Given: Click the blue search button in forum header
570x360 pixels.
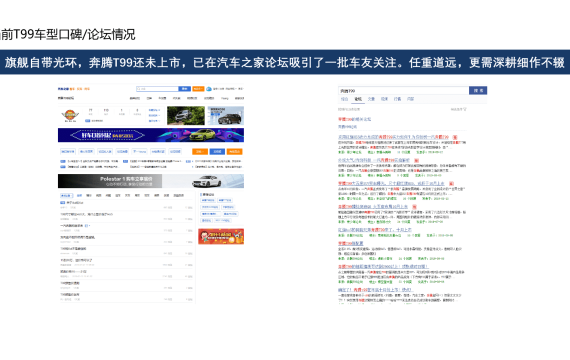Looking at the screenshot, I should (x=184, y=89).
